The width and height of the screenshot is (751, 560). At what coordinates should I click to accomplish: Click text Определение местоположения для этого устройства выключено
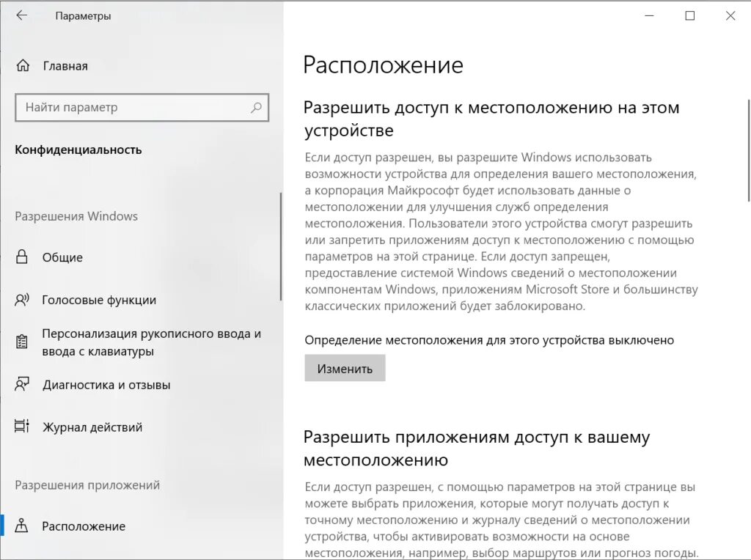(489, 340)
